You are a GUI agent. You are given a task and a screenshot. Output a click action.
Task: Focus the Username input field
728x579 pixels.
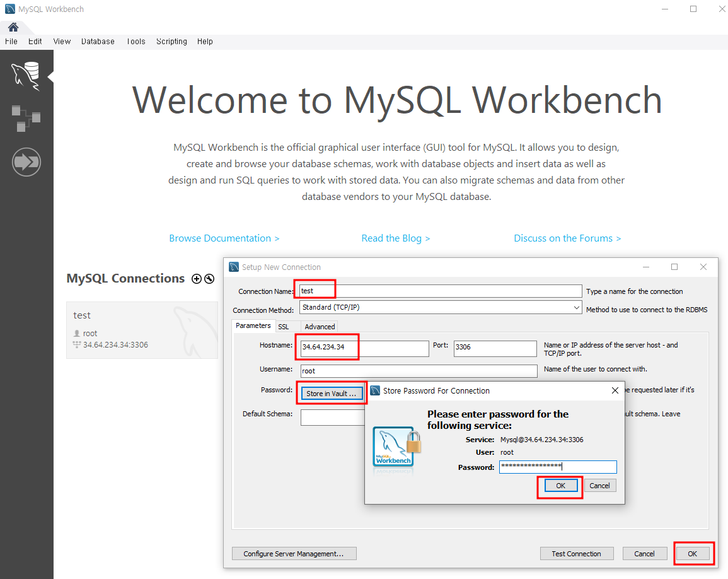[419, 371]
